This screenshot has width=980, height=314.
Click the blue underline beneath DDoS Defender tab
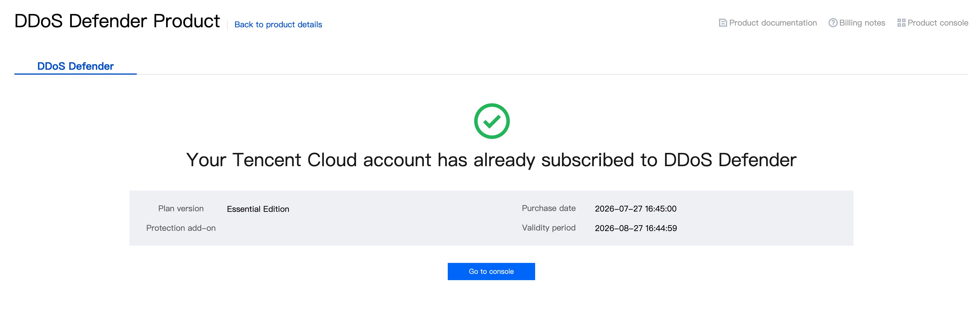(x=75, y=74)
